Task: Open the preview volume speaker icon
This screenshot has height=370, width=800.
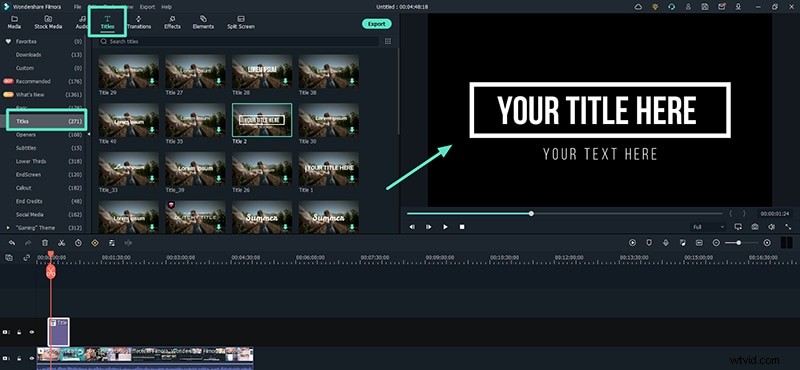Action: point(771,227)
